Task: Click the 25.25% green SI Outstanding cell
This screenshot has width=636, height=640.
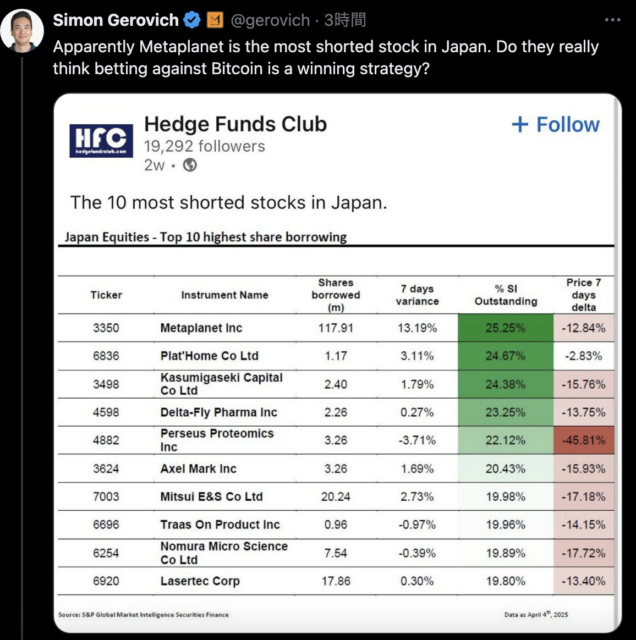Action: click(x=505, y=328)
